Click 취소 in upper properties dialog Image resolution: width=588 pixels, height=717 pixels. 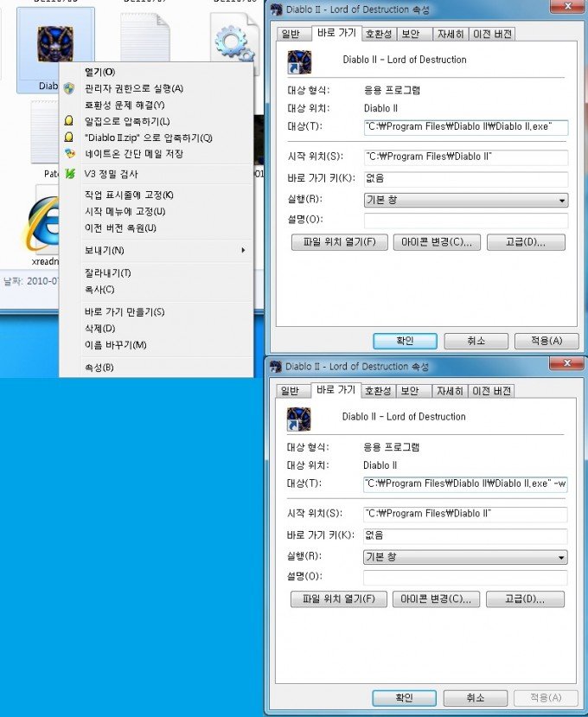[x=476, y=341]
